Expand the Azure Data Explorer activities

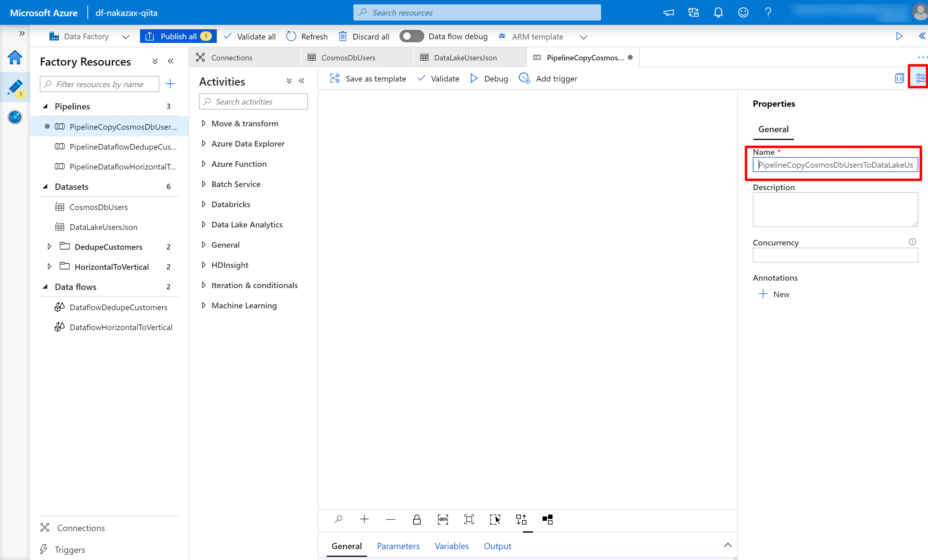tap(204, 143)
